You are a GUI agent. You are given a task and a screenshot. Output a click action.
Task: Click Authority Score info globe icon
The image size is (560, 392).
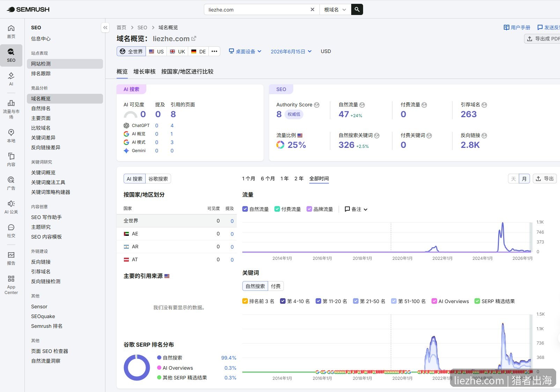click(317, 105)
